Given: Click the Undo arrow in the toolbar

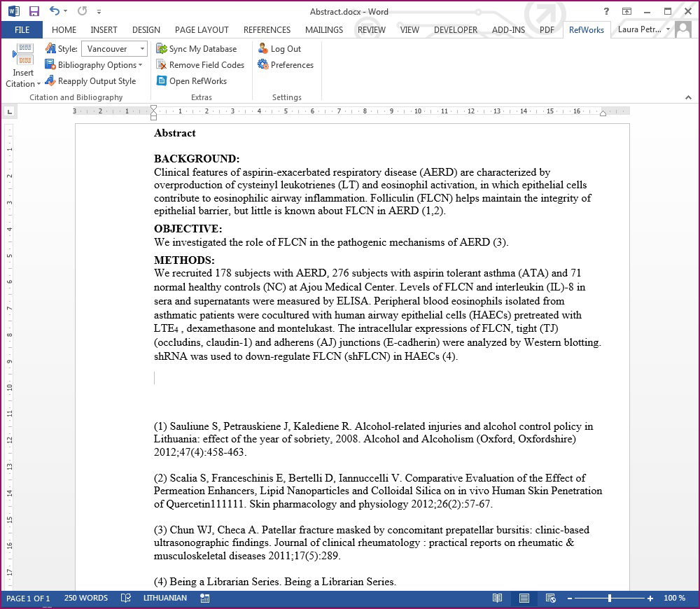Looking at the screenshot, I should point(55,11).
